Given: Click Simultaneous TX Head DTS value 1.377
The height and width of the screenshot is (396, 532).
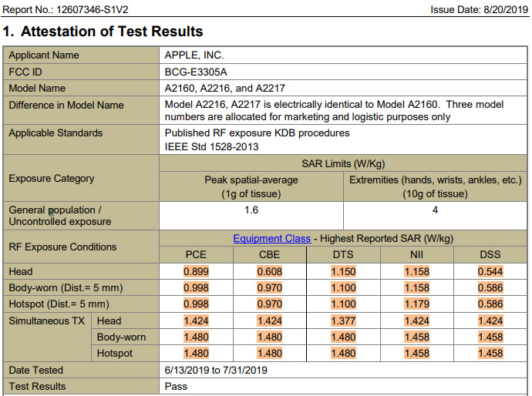Looking at the screenshot, I should coord(343,320).
